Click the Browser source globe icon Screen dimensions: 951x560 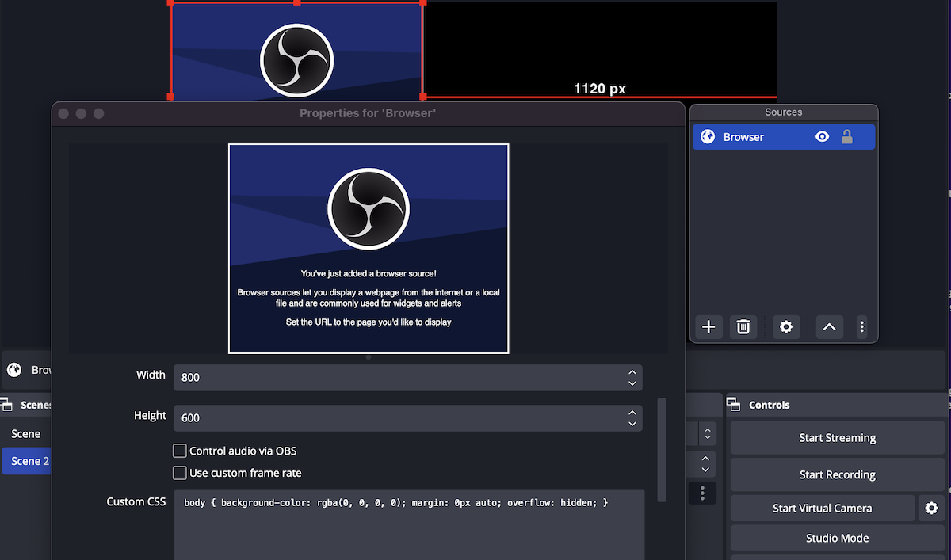[x=707, y=136]
